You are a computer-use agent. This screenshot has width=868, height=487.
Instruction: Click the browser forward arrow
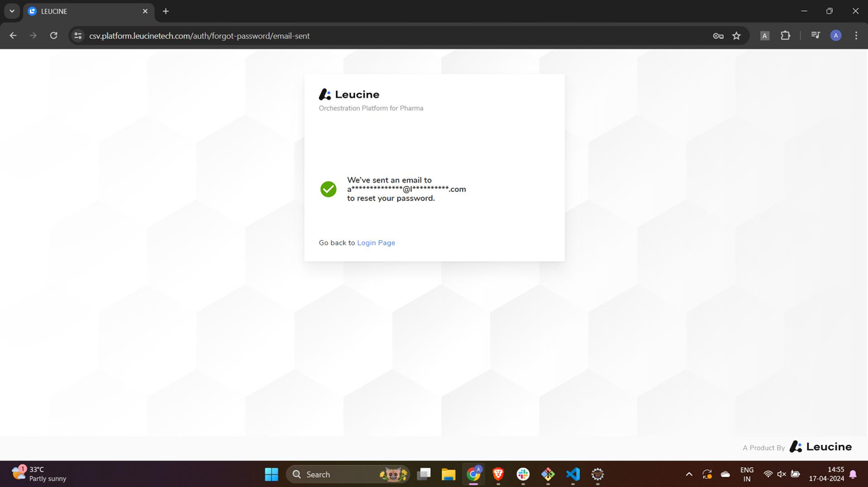point(33,36)
